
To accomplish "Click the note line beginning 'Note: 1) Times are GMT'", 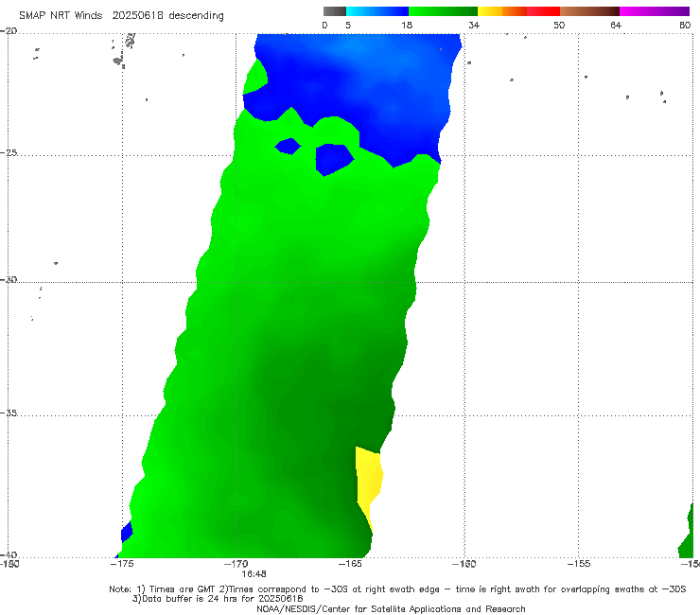I will point(397,589).
